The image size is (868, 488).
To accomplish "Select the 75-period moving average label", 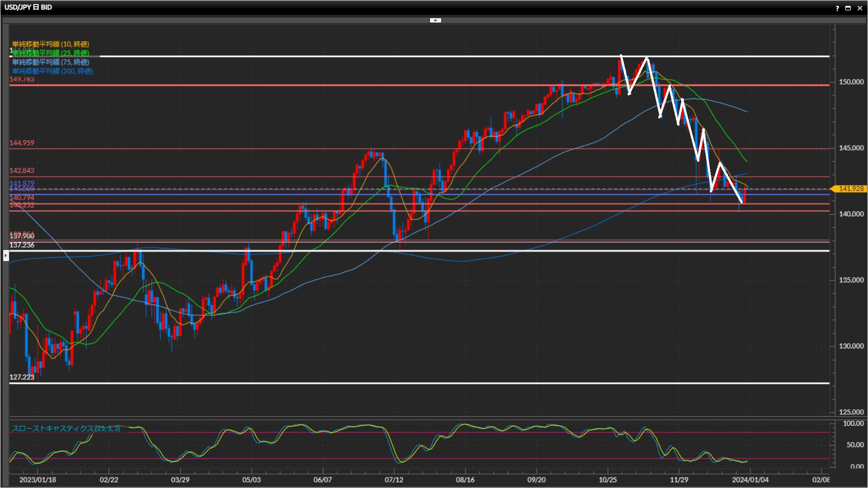I will (51, 62).
